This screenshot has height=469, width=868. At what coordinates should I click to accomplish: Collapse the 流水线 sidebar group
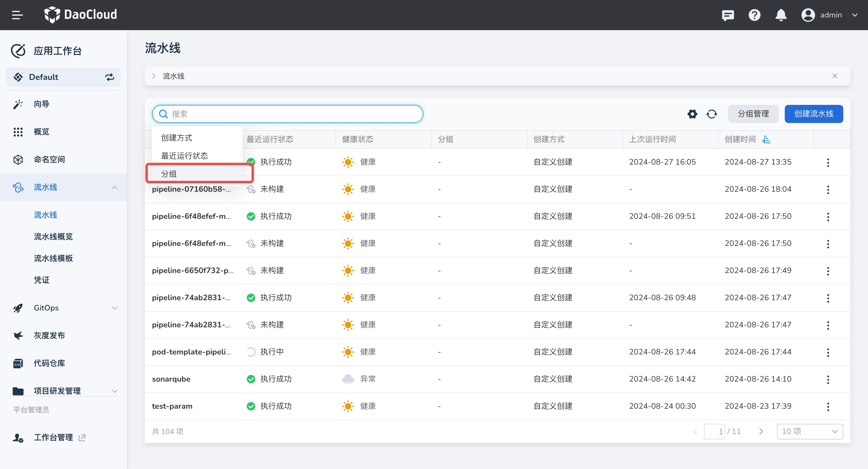tap(115, 187)
